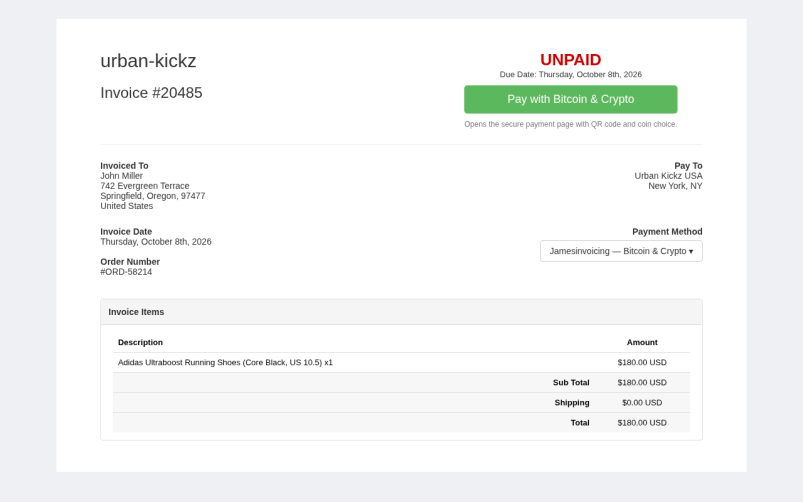
Task: Click the urban-kickz company title
Action: 148,61
